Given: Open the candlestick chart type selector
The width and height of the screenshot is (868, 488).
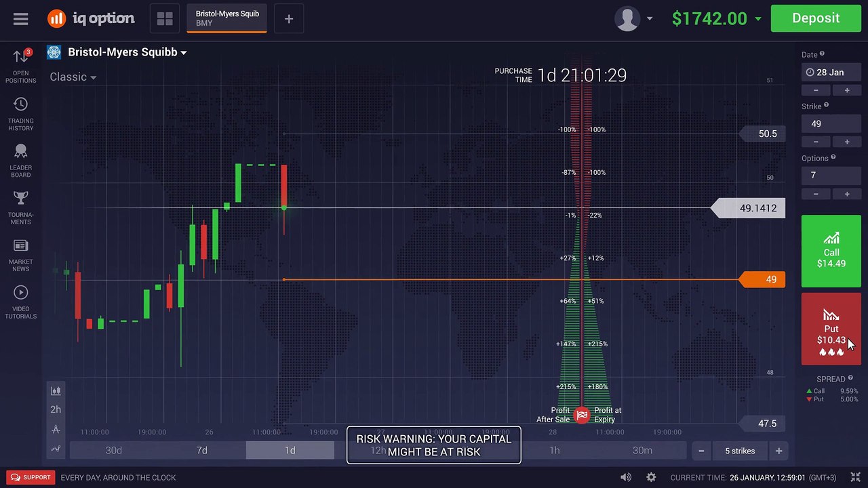Looking at the screenshot, I should (56, 390).
